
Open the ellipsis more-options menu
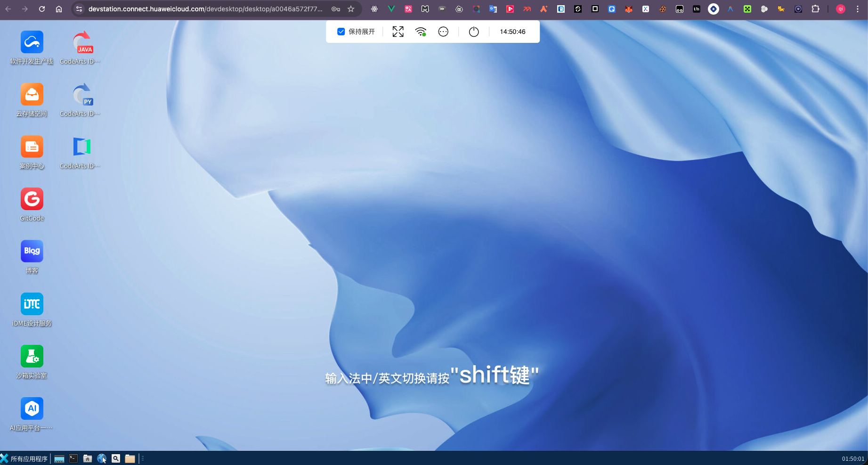click(443, 32)
